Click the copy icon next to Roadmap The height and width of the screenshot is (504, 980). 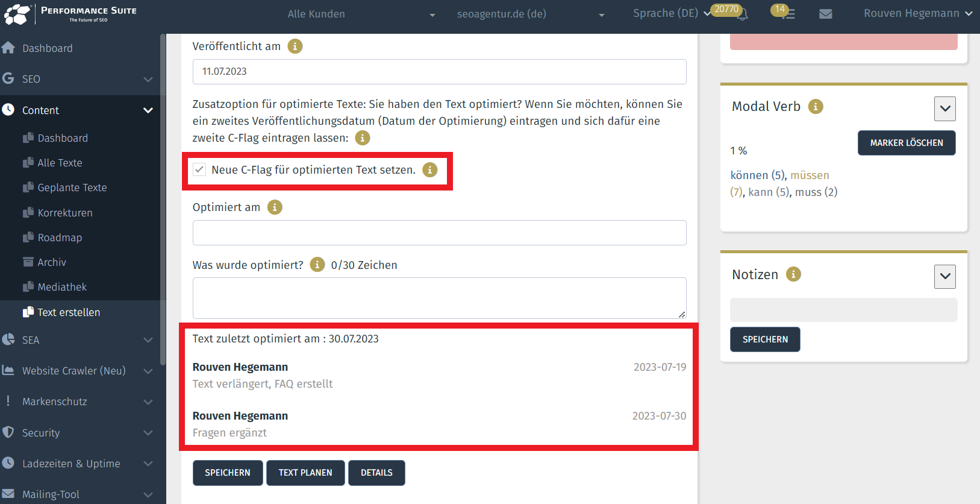coord(28,237)
